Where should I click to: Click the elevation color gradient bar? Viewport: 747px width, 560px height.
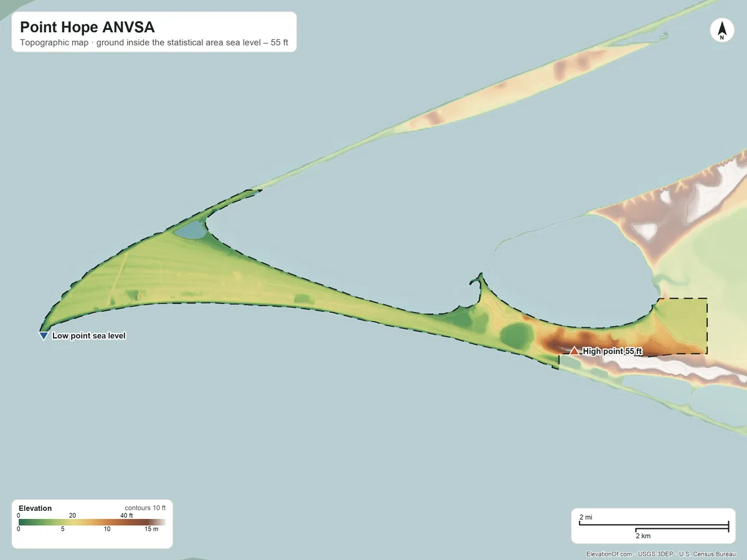[x=92, y=522]
